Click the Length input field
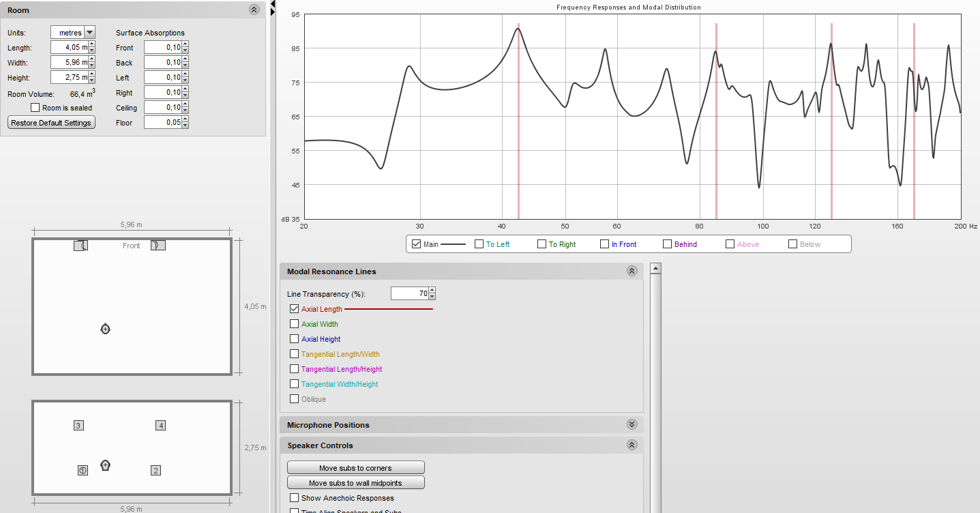The height and width of the screenshot is (513, 980). [70, 48]
